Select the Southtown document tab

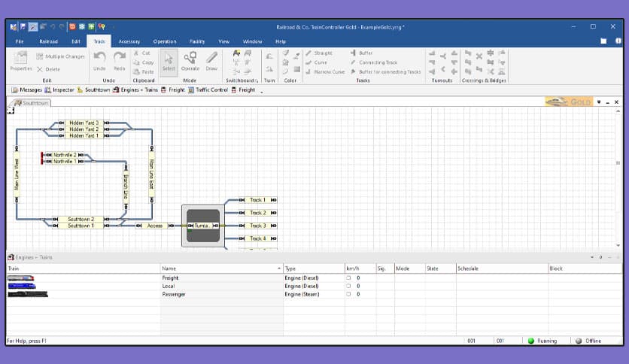click(x=32, y=103)
